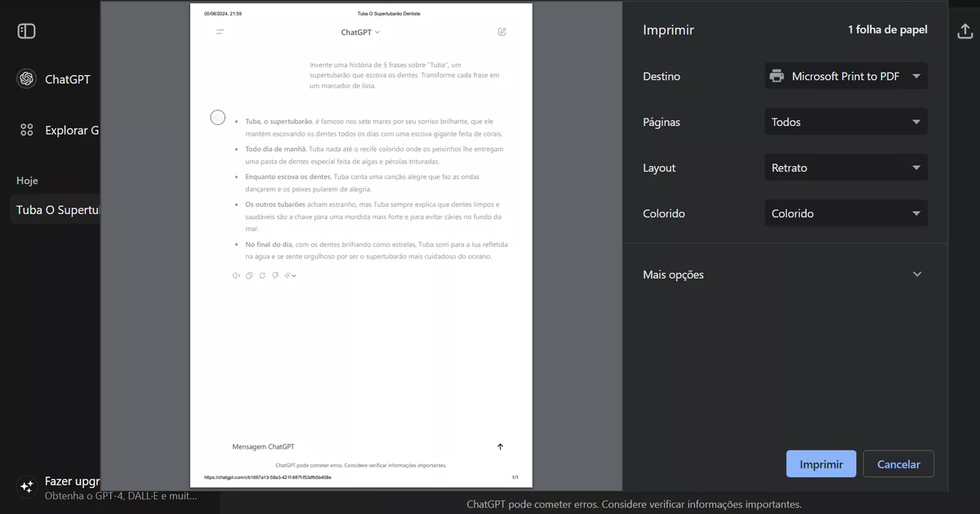Open ChatGPT model selector in preview
Viewport: 980px width, 514px height.
pos(361,32)
